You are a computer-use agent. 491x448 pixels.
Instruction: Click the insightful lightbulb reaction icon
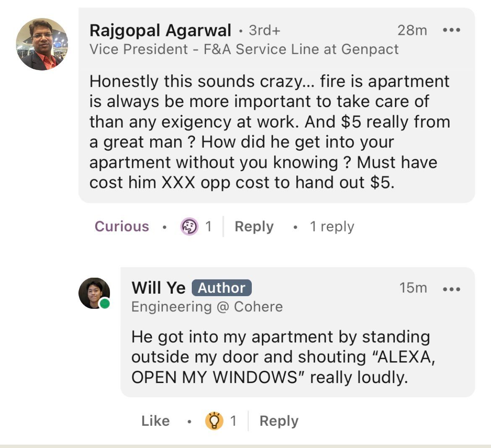click(x=214, y=421)
